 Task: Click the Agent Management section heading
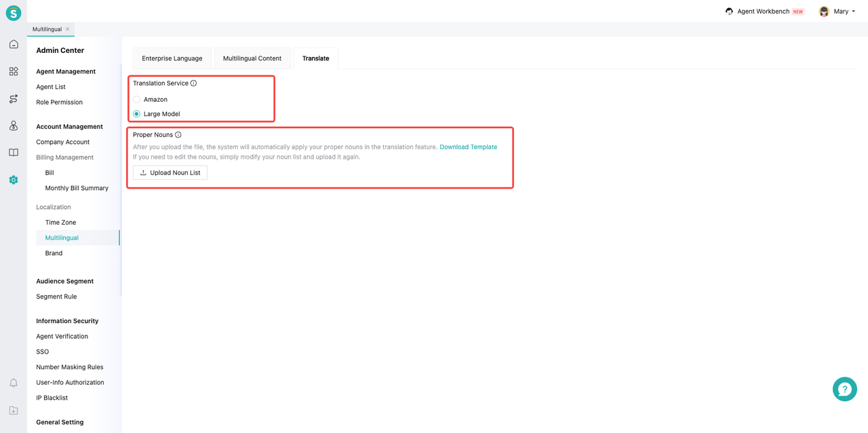tap(66, 71)
